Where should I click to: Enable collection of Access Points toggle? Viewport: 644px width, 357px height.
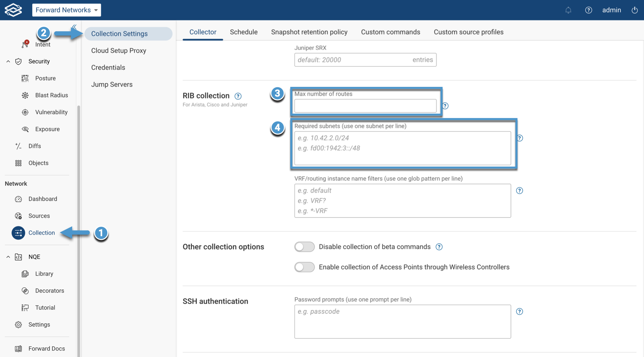(x=304, y=267)
